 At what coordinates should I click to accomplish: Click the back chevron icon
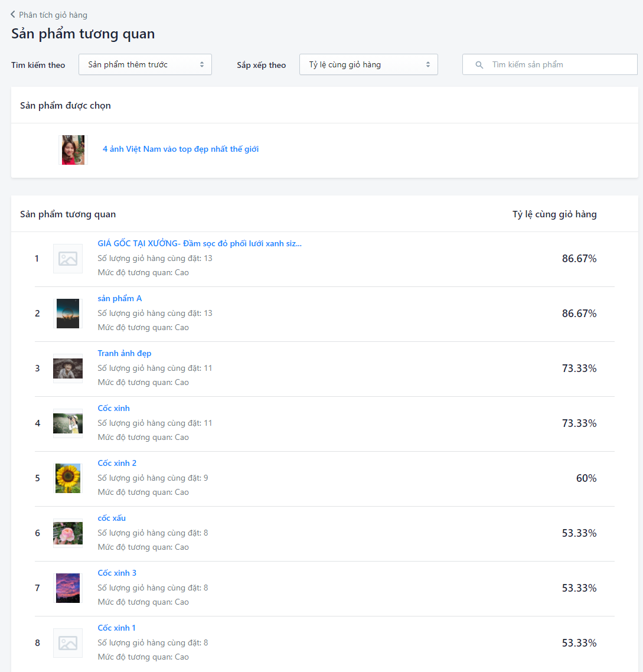[13, 15]
